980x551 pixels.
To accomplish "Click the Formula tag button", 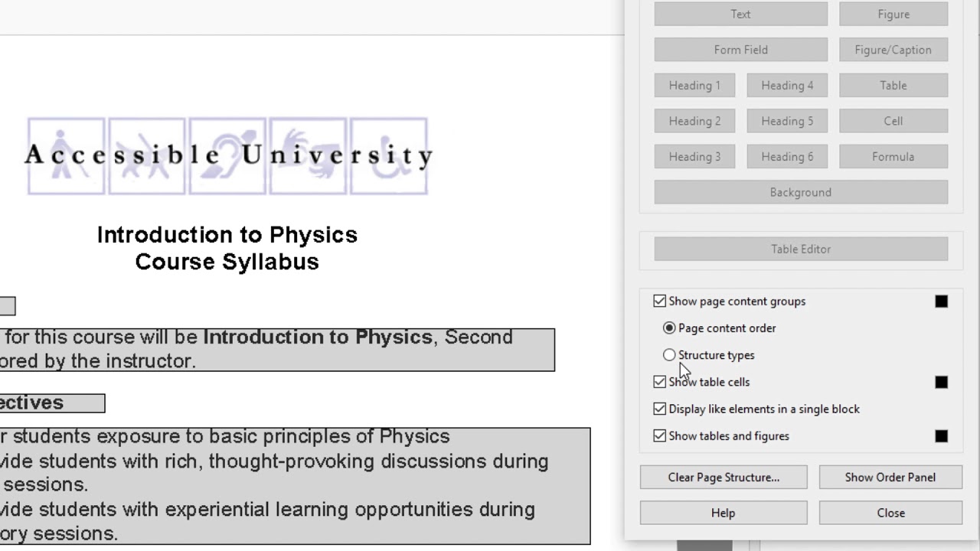I will click(893, 156).
